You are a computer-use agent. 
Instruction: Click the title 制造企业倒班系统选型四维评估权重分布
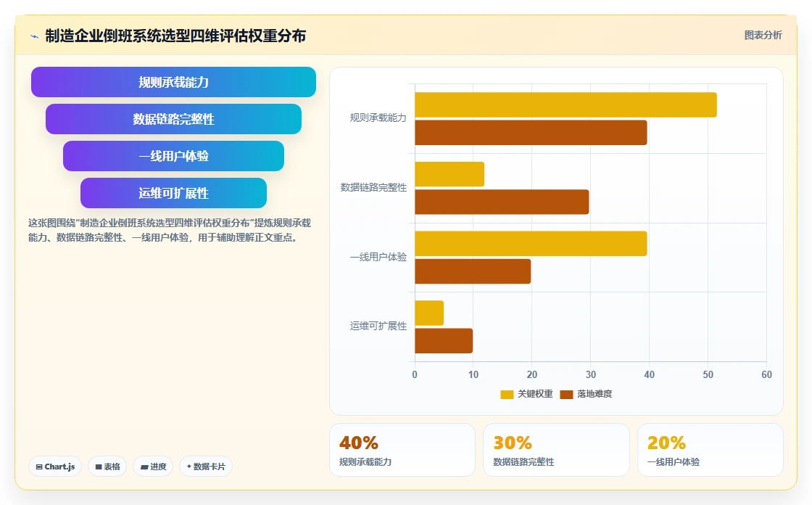pyautogui.click(x=175, y=36)
